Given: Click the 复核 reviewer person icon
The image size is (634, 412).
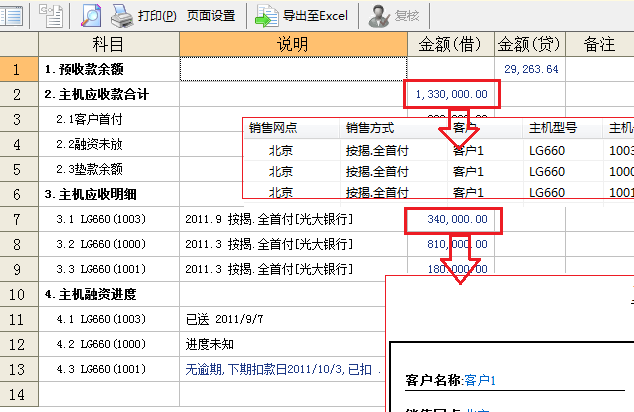Looking at the screenshot, I should click(x=379, y=16).
